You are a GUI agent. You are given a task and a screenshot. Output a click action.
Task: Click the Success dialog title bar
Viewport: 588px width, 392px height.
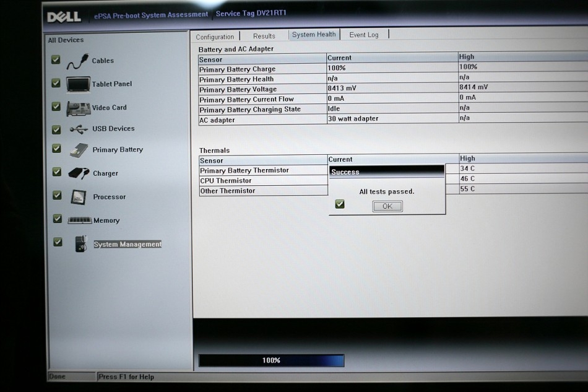tap(387, 172)
